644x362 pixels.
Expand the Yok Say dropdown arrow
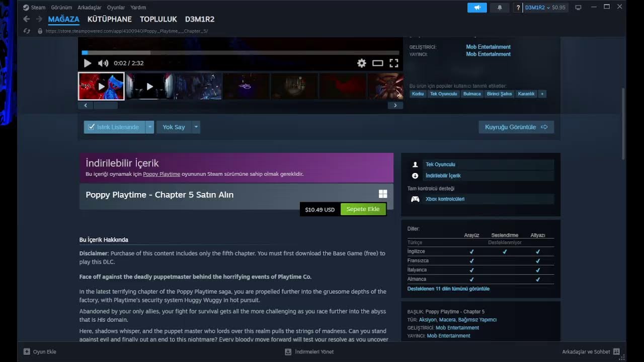[x=196, y=127]
